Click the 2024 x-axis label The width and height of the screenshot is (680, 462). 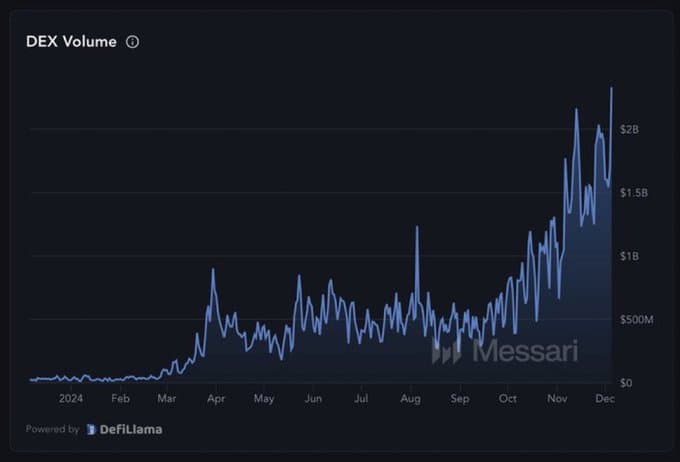71,398
